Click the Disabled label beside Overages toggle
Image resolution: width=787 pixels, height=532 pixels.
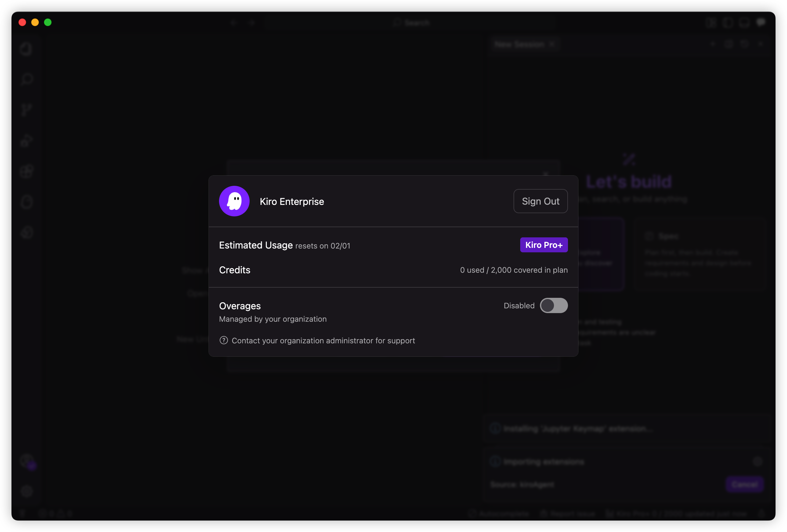(519, 305)
